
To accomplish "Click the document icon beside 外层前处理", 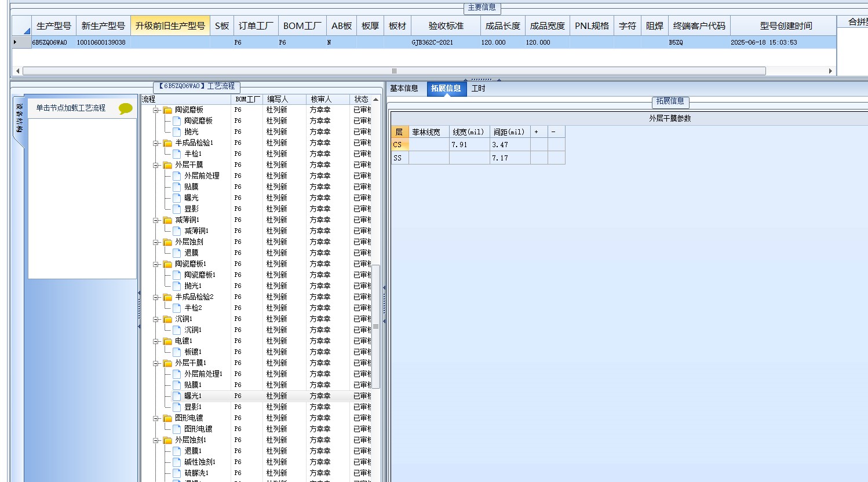I will pos(177,176).
